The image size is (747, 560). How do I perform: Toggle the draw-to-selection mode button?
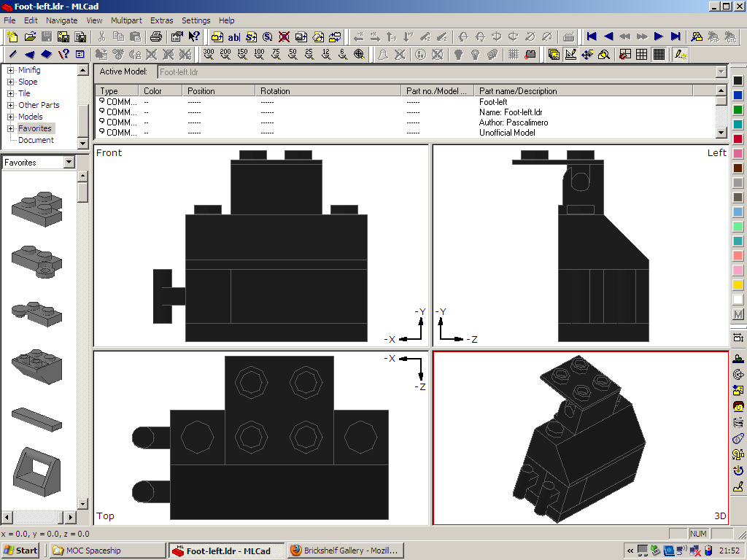pos(681,54)
